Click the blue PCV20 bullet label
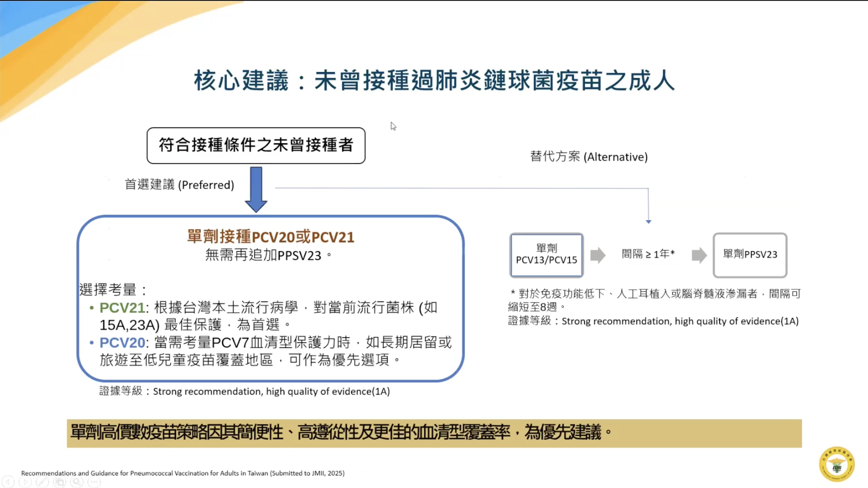The width and height of the screenshot is (868, 488). (122, 342)
